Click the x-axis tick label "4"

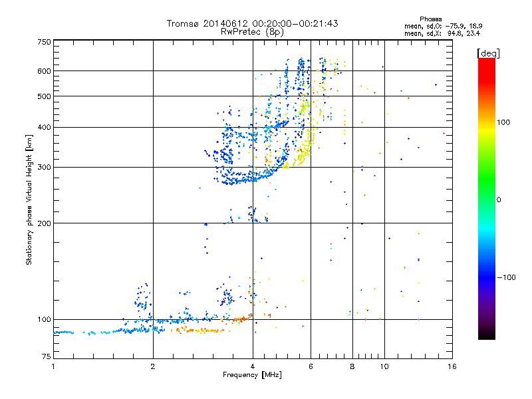click(253, 366)
